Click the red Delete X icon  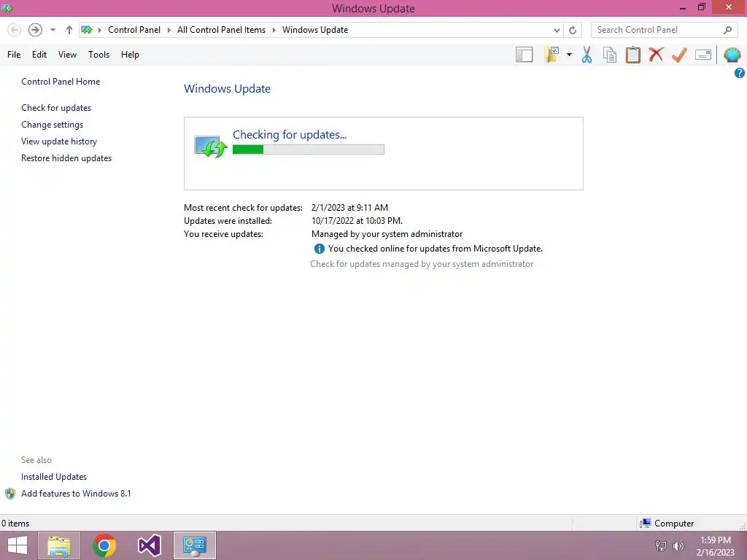click(656, 54)
